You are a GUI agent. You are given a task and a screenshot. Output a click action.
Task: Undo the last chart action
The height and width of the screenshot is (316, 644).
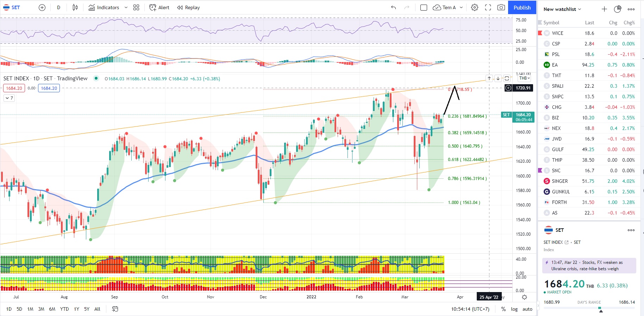tap(393, 7)
